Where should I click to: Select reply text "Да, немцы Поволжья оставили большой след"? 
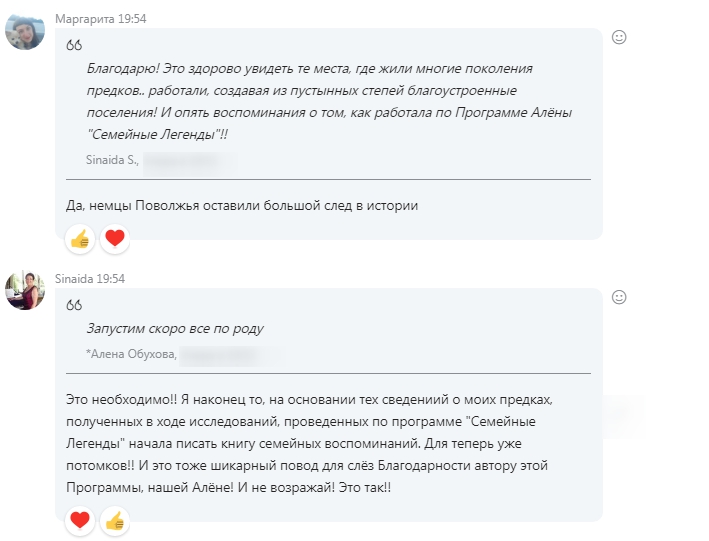click(241, 205)
